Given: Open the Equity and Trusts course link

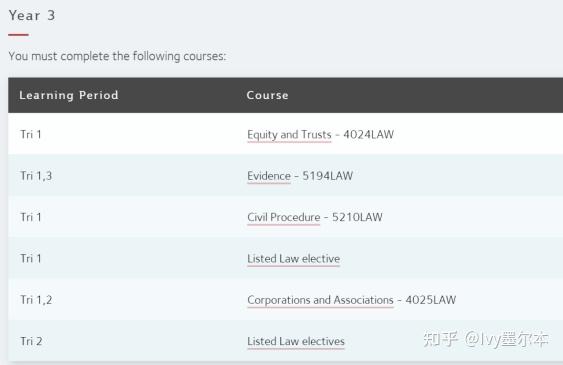Looking at the screenshot, I should [289, 135].
